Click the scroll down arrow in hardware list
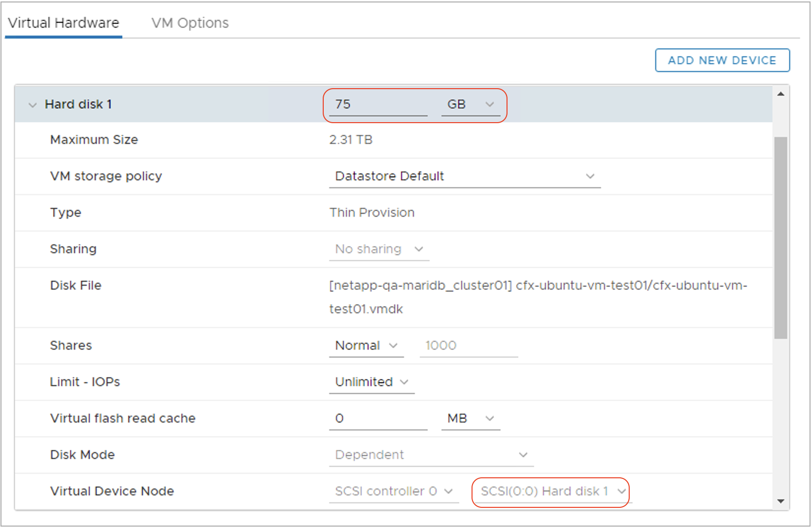Viewport: 812px width, 531px height. [780, 501]
